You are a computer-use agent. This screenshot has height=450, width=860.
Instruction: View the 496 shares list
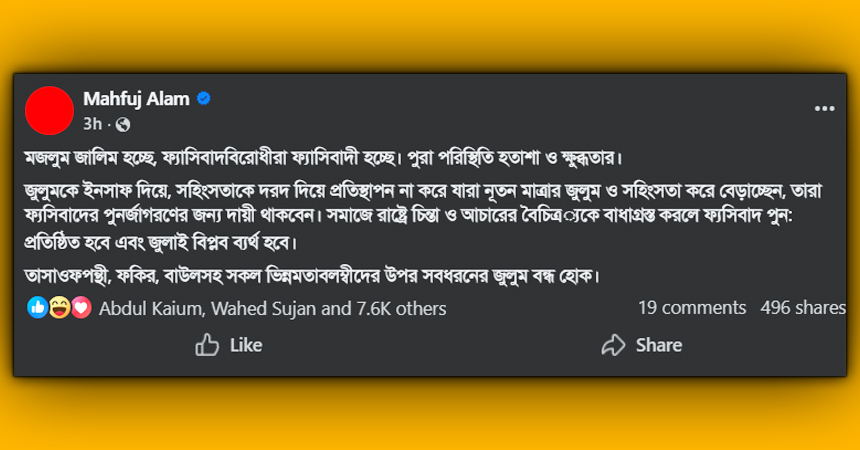point(802,308)
